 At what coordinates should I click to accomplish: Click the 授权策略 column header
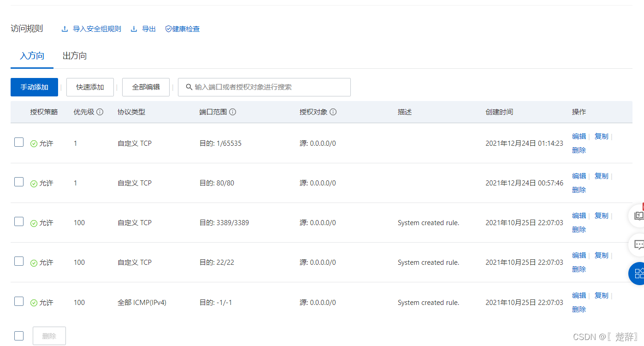click(x=44, y=112)
